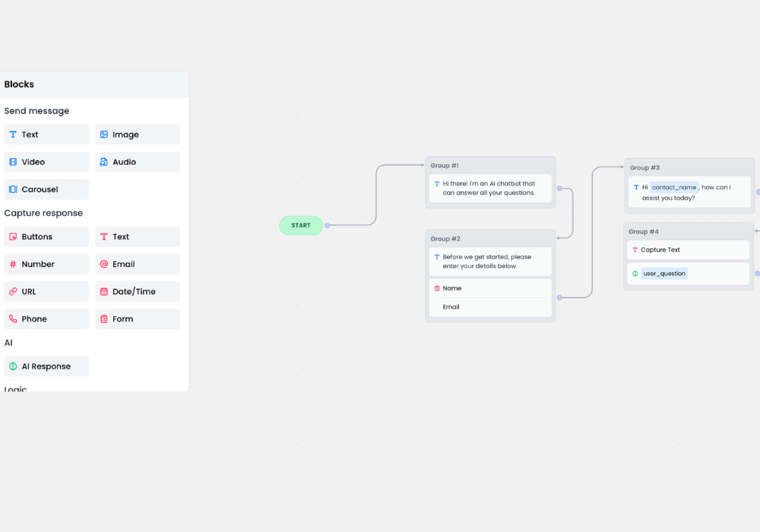This screenshot has width=760, height=532.
Task: Click the Image block icon
Action: [x=103, y=135]
